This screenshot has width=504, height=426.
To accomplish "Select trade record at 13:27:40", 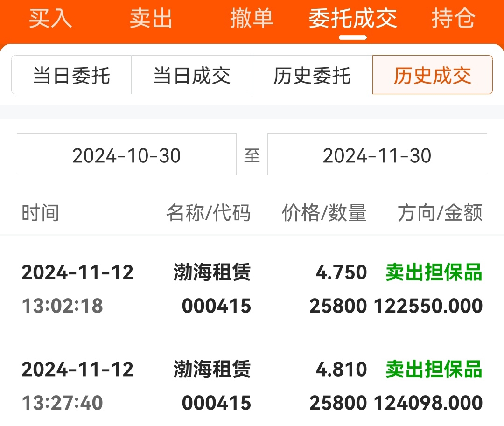I will 252,381.
